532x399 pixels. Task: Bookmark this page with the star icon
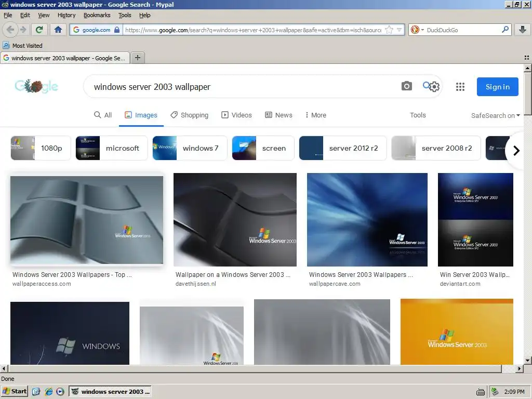[389, 30]
